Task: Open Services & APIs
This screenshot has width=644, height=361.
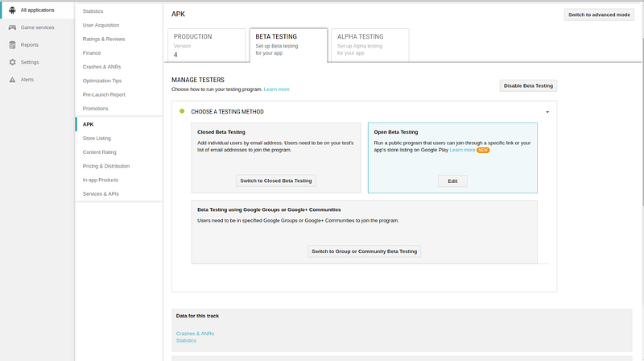Action: (x=101, y=194)
